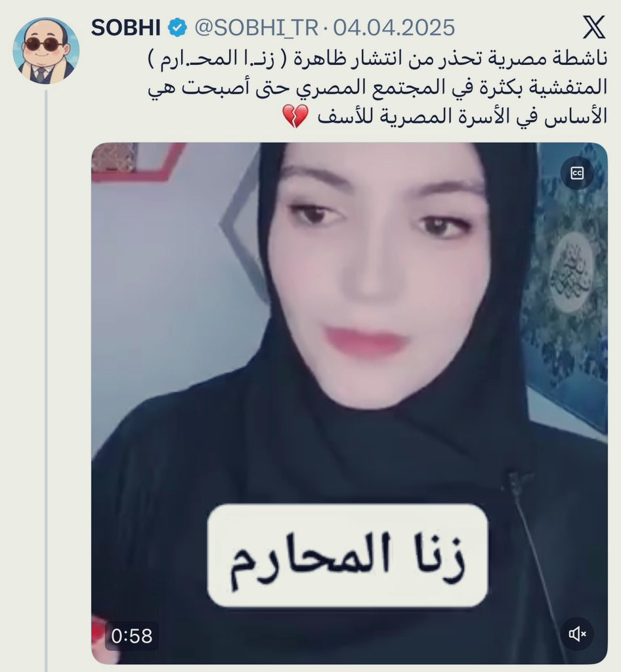Play the embedded tweet video

pos(349,404)
